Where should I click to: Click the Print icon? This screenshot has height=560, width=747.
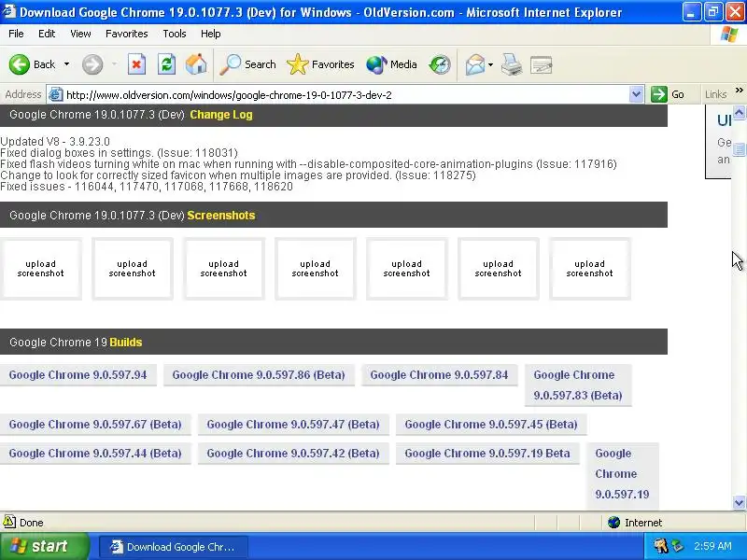tap(512, 64)
